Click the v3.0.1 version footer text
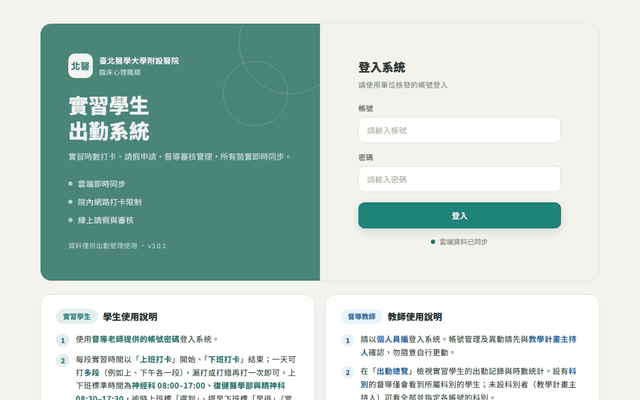 click(x=157, y=246)
